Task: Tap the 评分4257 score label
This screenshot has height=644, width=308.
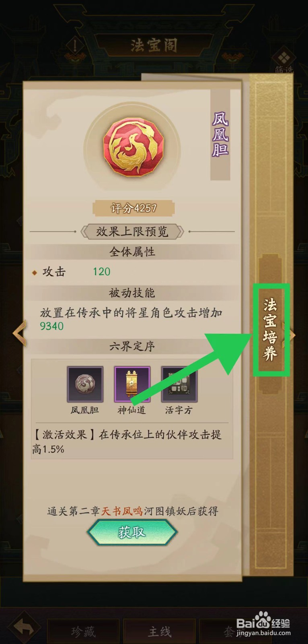Action: (133, 208)
